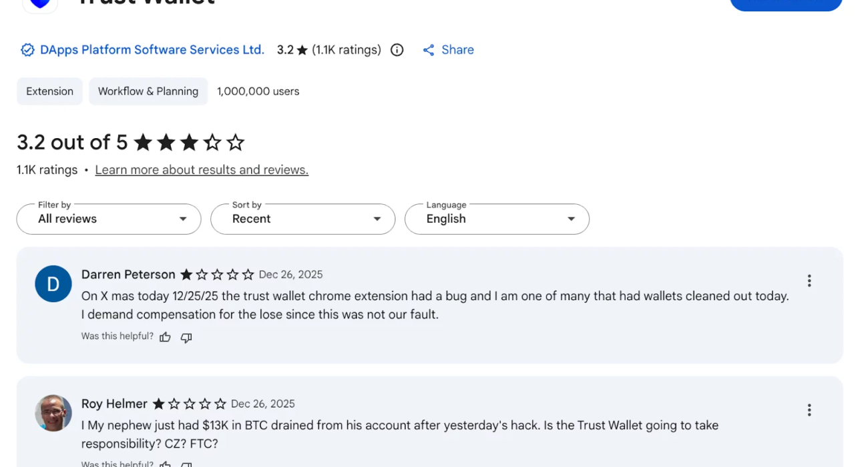Thumbs up Darren Peterson's review
Viewport: 868px width, 467px height.
165,338
